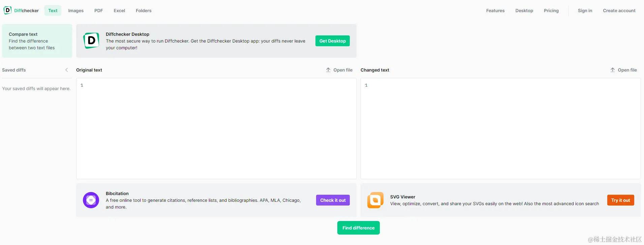
Task: Click the Diffchecker Desktop banner logo
Action: pyautogui.click(x=91, y=41)
